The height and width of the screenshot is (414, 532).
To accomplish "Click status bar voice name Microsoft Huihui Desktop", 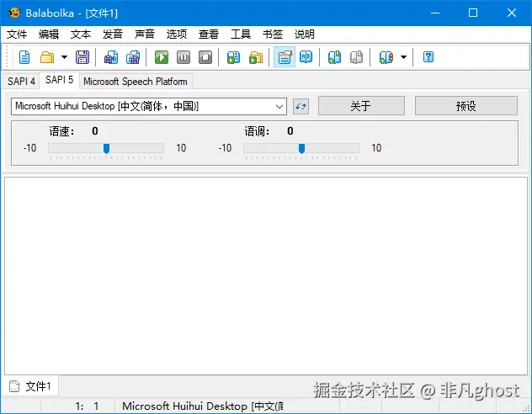I will click(x=203, y=406).
